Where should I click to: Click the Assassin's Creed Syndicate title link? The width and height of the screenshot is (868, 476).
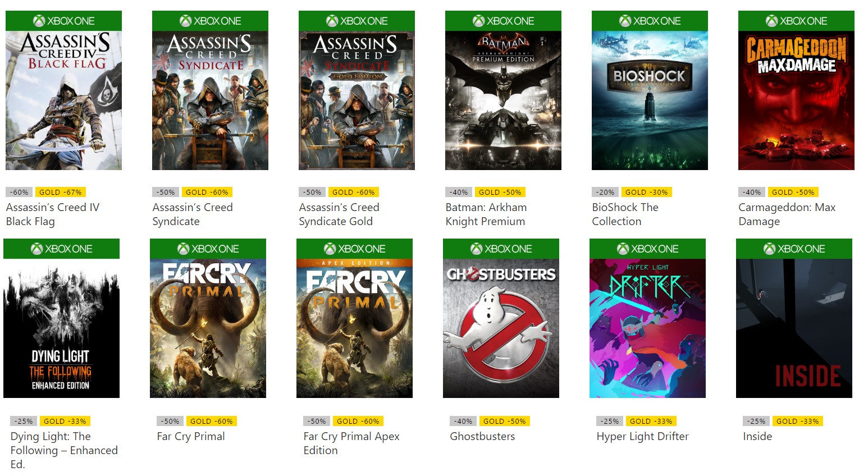(x=192, y=214)
